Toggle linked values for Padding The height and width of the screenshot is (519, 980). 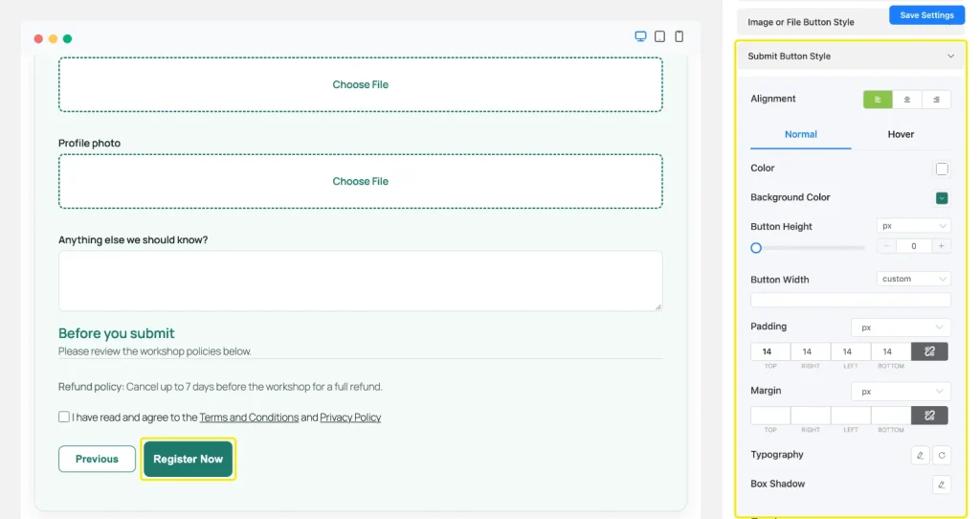point(929,351)
